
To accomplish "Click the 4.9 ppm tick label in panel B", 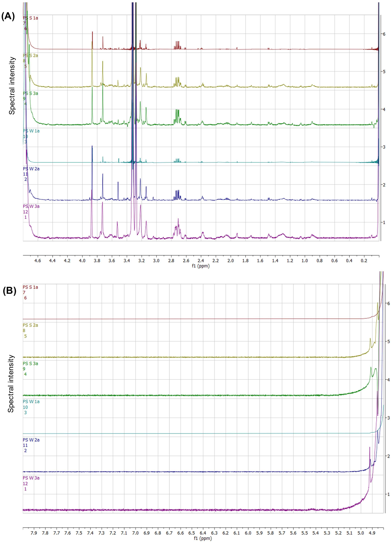I will click(x=372, y=533).
